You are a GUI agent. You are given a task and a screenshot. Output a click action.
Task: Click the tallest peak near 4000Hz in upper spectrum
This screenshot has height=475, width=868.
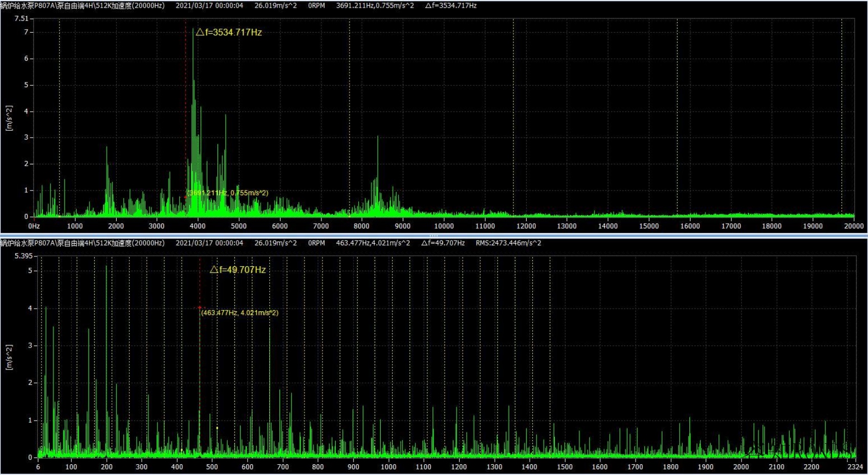click(193, 30)
